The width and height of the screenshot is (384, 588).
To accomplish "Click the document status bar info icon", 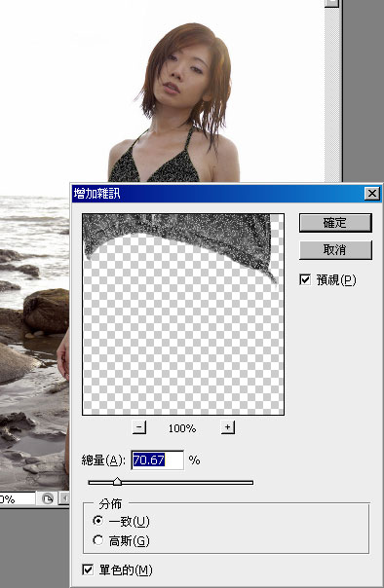I will pos(48,498).
